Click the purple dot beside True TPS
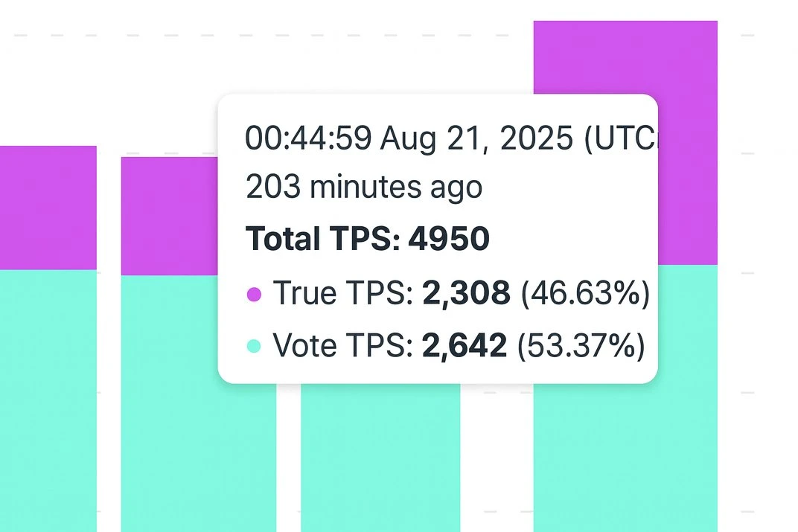 tap(254, 295)
